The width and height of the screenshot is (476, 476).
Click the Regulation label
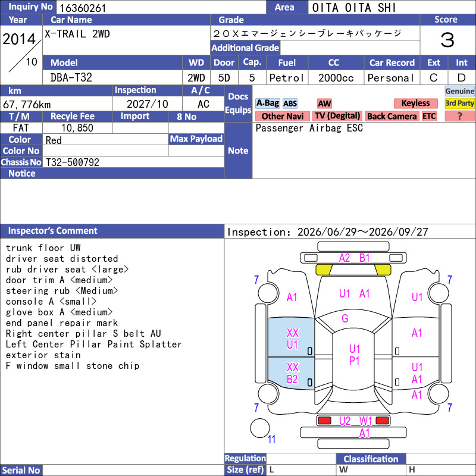245,458
